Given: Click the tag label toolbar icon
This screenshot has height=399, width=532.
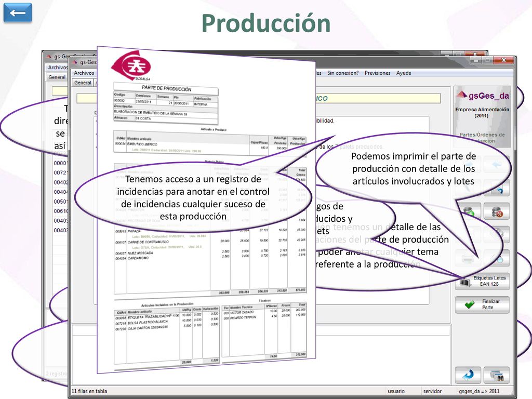Looking at the screenshot, I should click(x=497, y=234).
